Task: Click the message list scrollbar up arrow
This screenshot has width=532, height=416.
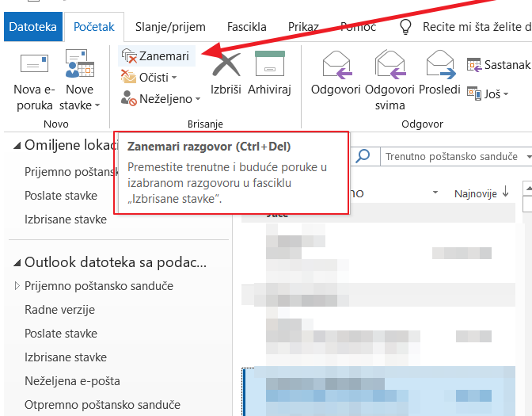Action: point(527,188)
